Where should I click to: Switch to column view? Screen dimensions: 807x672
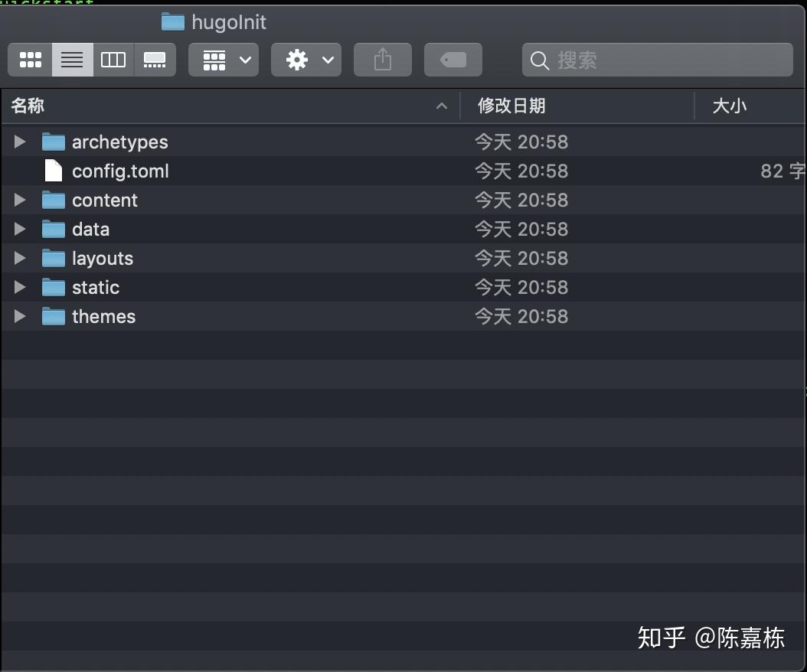click(113, 60)
